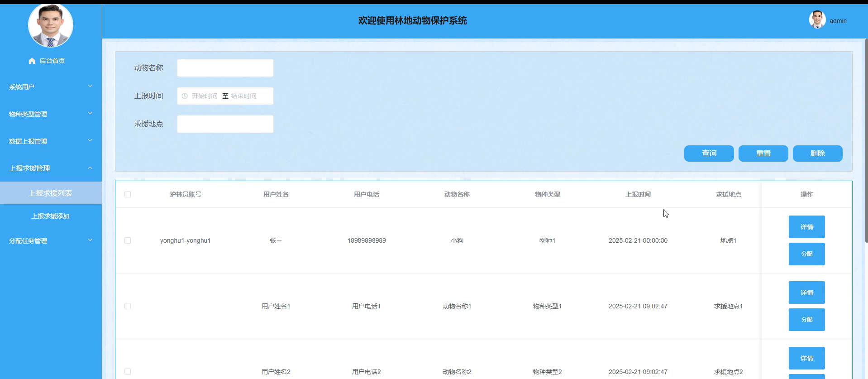Click the 用户姓名 column header
This screenshot has width=868, height=379.
(276, 194)
